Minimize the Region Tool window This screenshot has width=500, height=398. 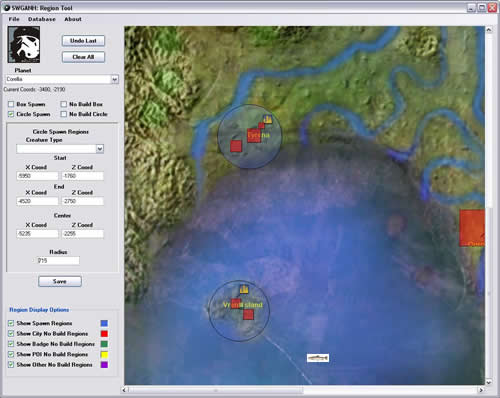(x=471, y=8)
